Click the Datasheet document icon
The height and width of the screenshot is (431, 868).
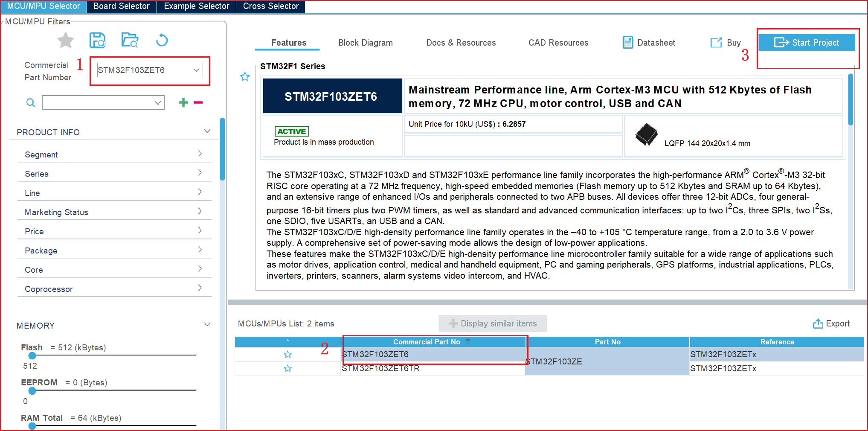(628, 42)
